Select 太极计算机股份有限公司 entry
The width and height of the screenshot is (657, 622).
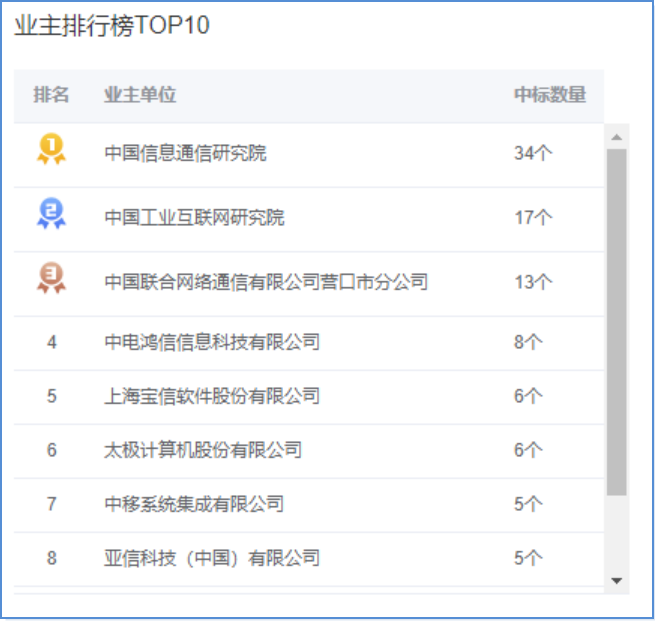click(x=203, y=451)
